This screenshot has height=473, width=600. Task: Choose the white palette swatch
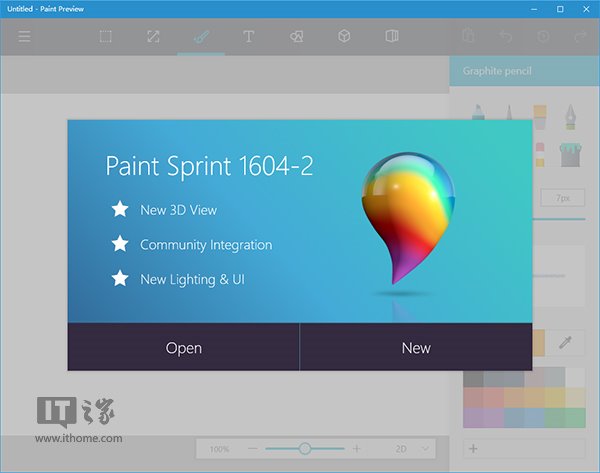pos(575,377)
